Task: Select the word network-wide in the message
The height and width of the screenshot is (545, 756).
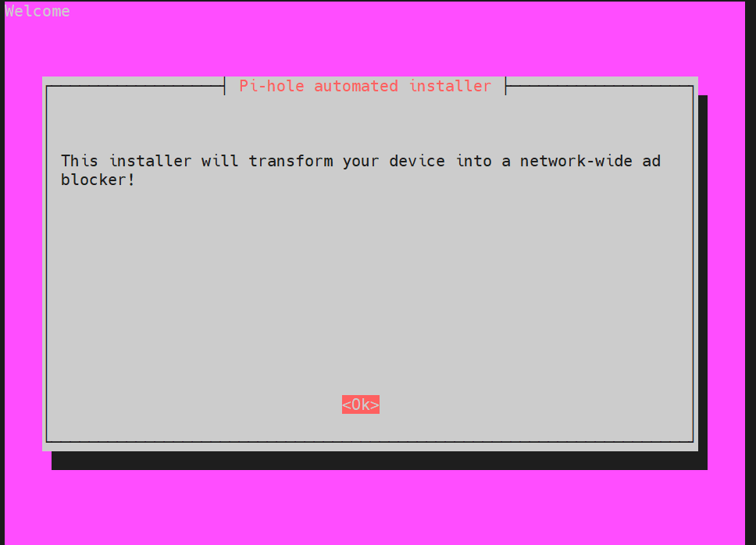Action: point(576,161)
